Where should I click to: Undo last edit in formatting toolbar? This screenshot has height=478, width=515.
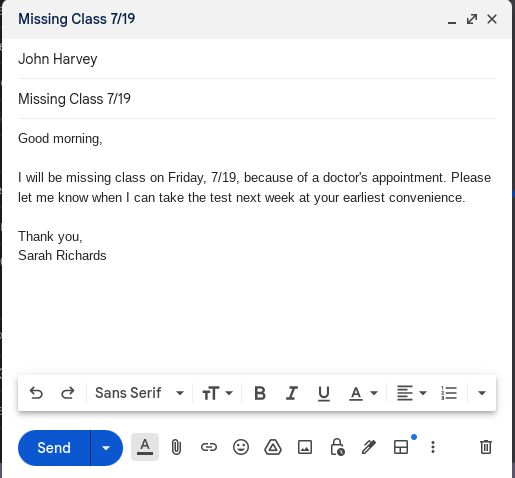36,393
